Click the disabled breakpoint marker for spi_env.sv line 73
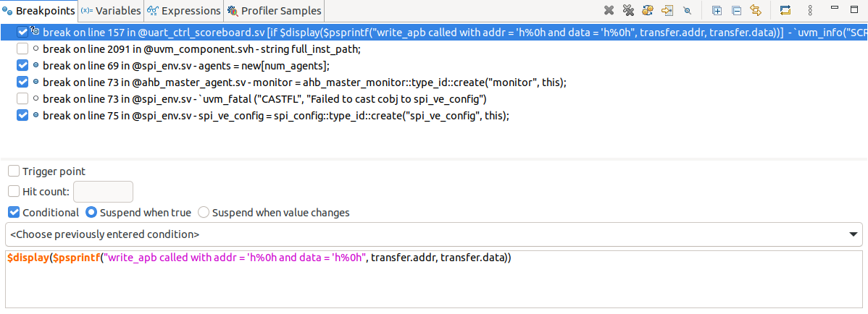The width and height of the screenshot is (868, 314). click(36, 98)
